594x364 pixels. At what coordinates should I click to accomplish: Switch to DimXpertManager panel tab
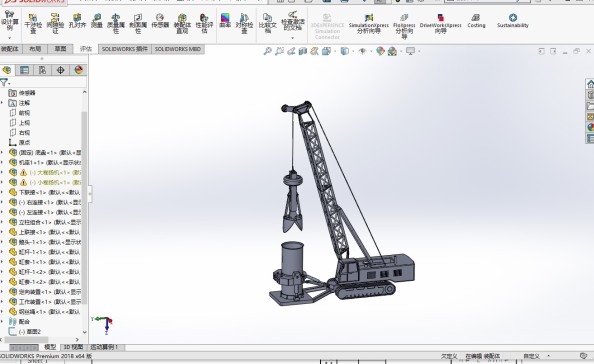[60, 70]
